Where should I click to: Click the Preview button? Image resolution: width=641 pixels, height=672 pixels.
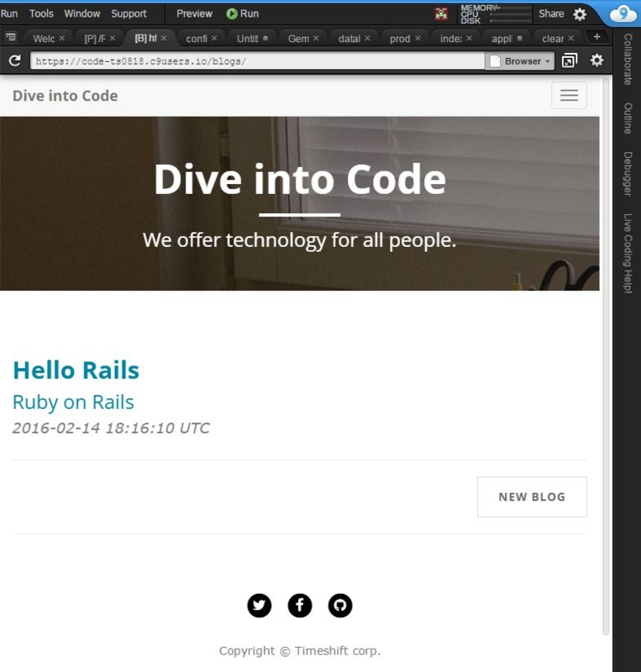(x=194, y=13)
